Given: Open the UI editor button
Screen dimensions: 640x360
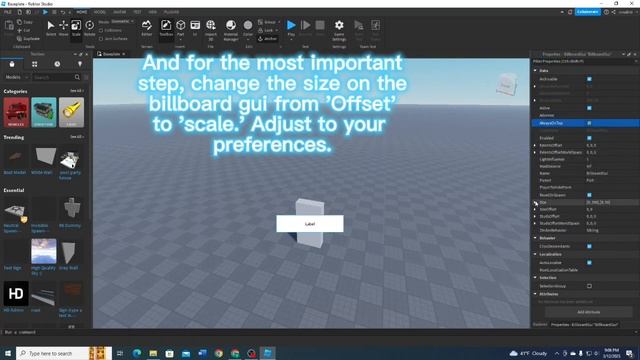Looking at the screenshot, I should click(195, 28).
